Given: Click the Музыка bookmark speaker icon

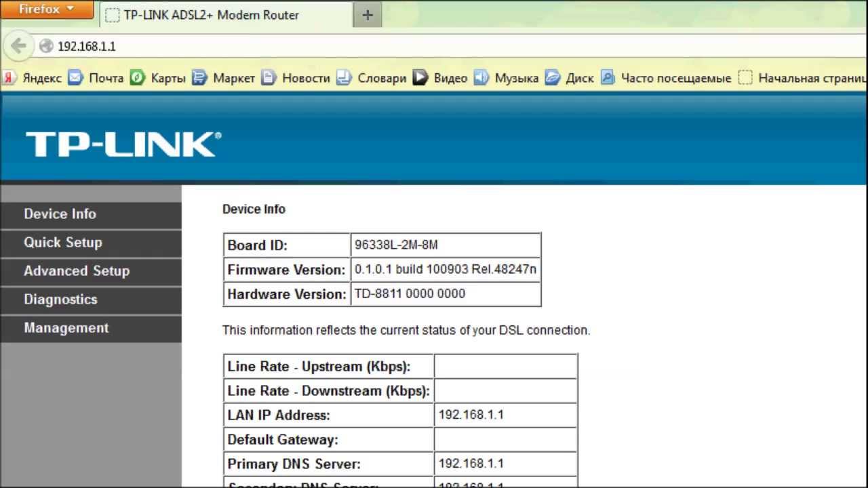Looking at the screenshot, I should 481,78.
